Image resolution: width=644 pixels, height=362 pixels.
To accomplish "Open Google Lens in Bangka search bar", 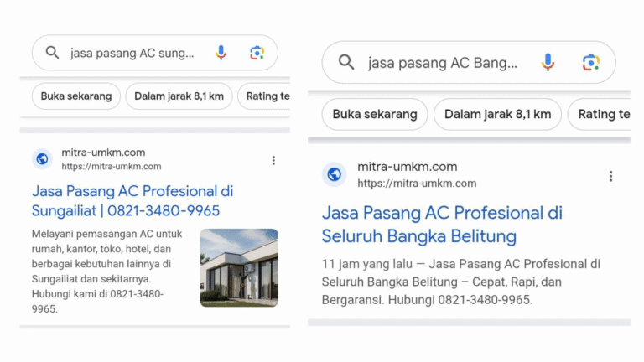I will [x=590, y=62].
